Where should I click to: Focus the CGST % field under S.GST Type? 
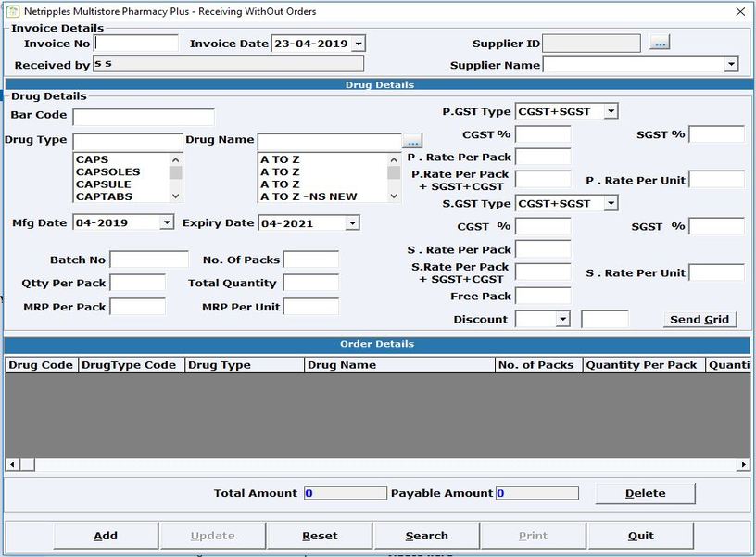tap(543, 226)
